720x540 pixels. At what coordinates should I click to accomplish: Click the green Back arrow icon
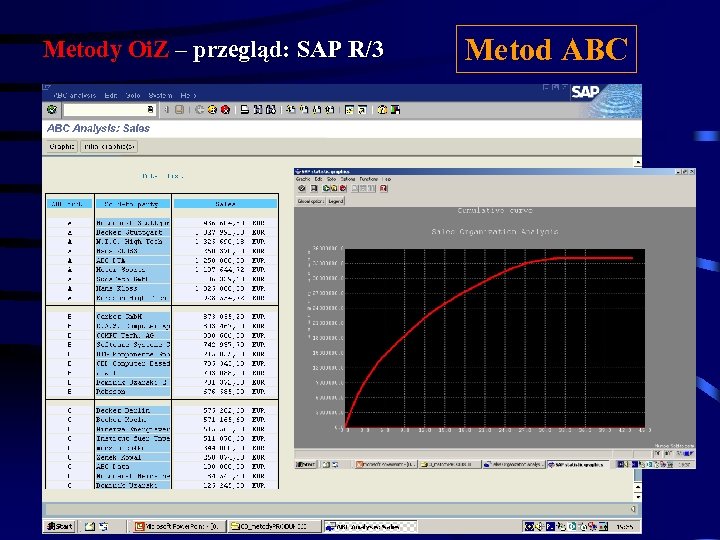coord(199,110)
